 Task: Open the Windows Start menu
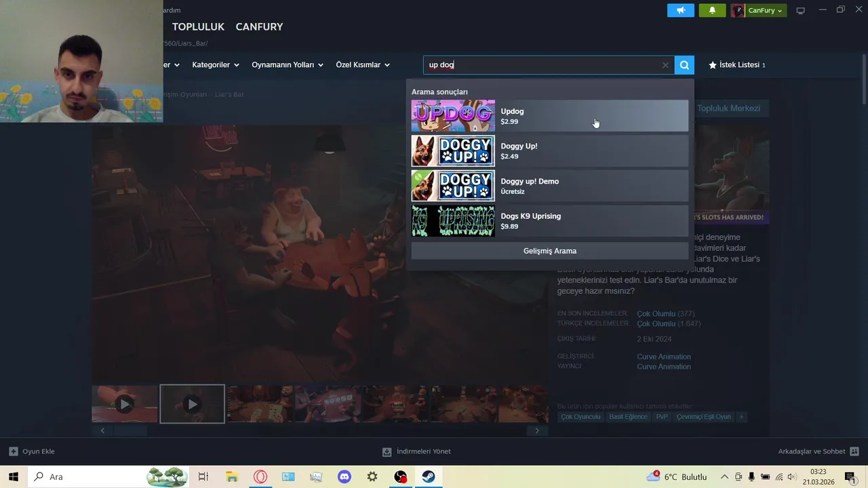pos(14,476)
